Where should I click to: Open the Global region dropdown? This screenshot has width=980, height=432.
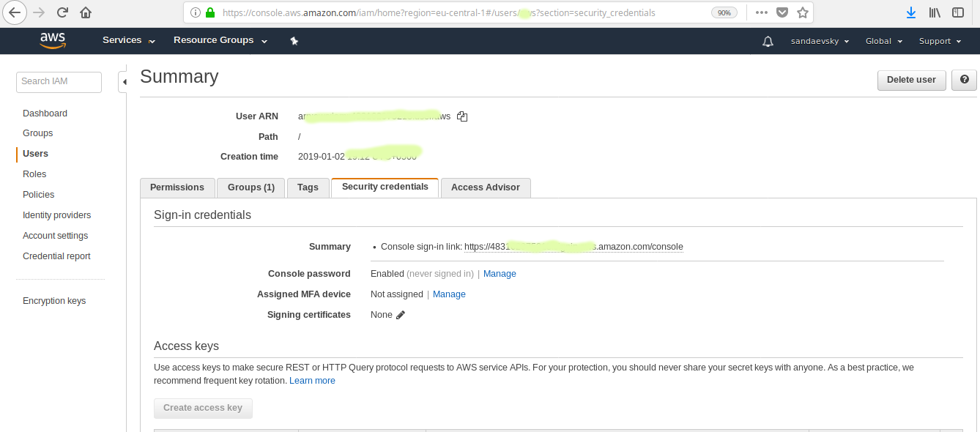[x=884, y=41]
